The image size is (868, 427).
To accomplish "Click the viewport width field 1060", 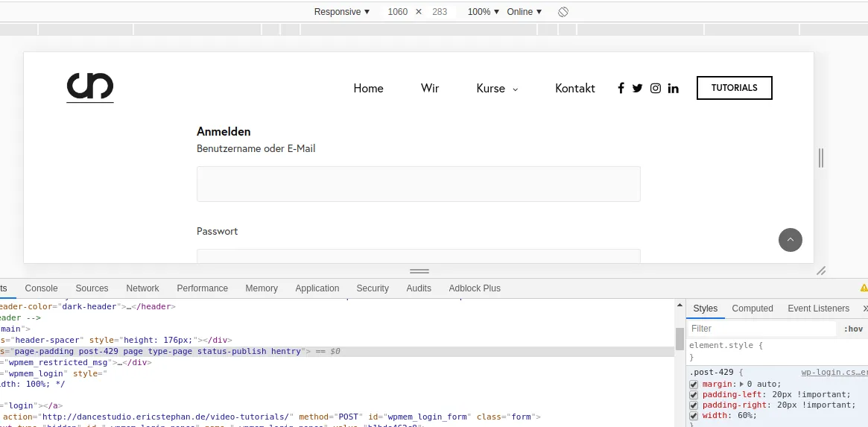I will point(397,12).
